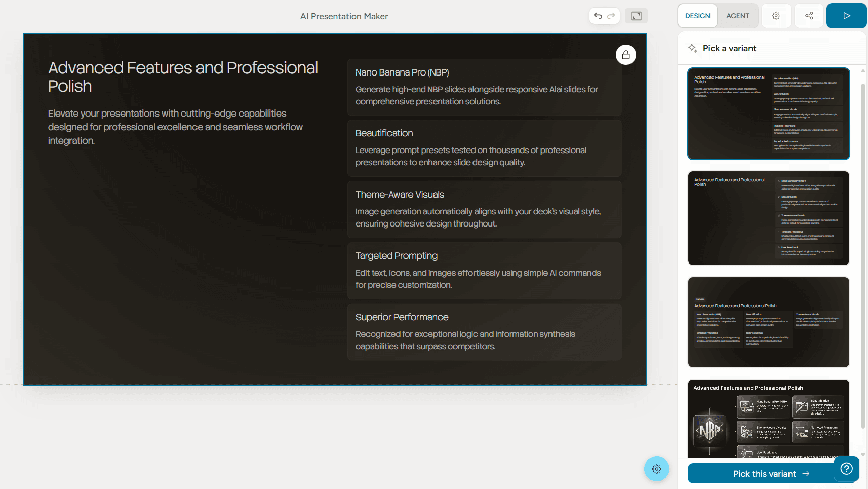The height and width of the screenshot is (489, 868).
Task: Select the Theme-Aware Visuals heading
Action: 400,195
